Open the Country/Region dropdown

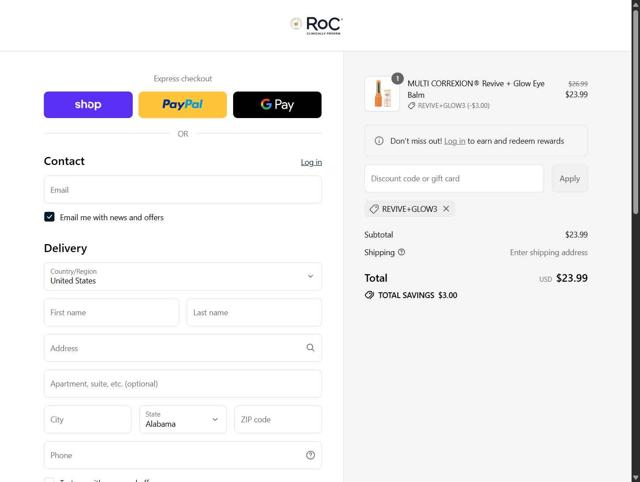pos(183,276)
